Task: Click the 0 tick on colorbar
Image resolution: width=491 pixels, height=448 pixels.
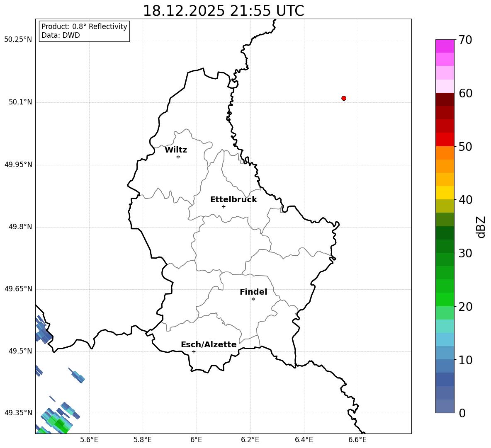Action: click(462, 413)
